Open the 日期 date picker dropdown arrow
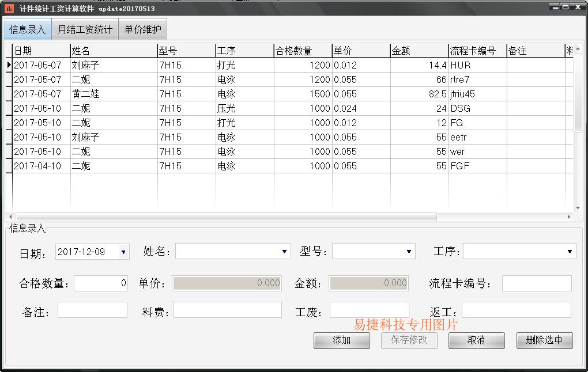 pos(123,252)
